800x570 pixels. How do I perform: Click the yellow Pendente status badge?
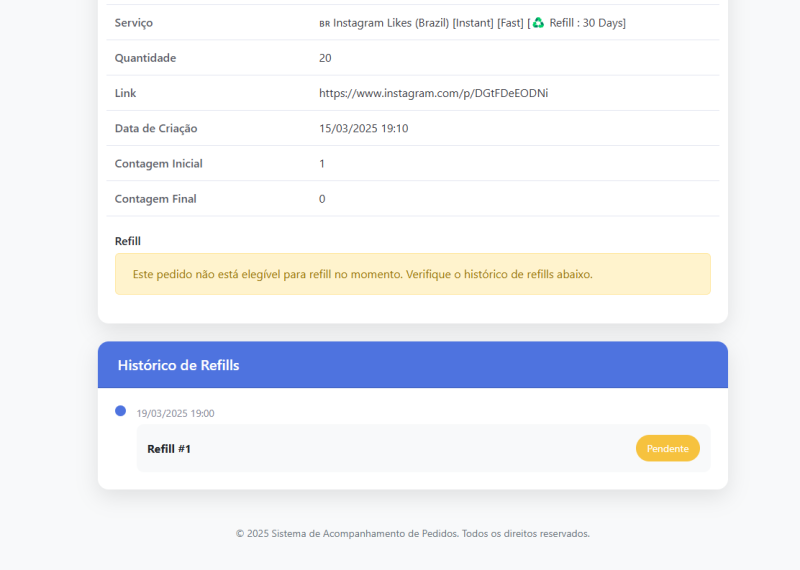(x=667, y=448)
